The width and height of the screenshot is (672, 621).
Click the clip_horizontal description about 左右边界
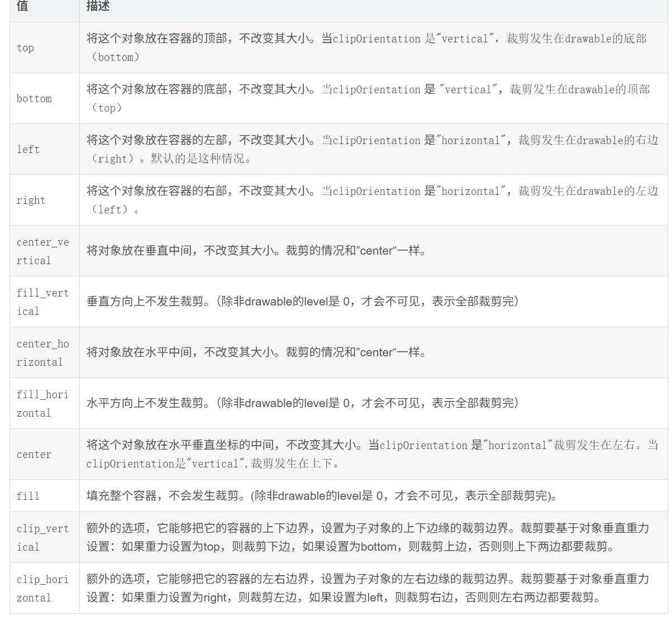(368, 588)
